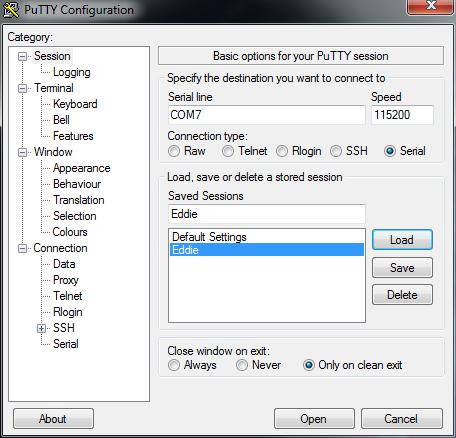Open the Behaviour category

pyautogui.click(x=77, y=184)
